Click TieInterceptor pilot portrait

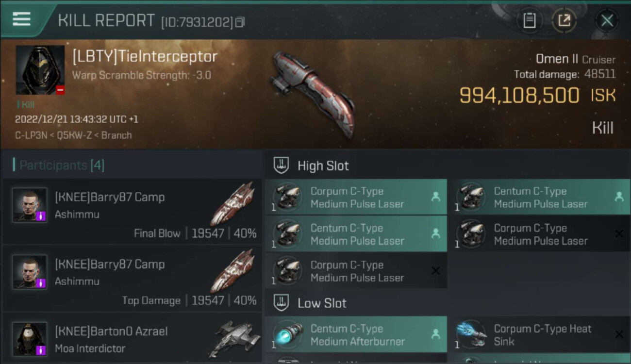coord(40,70)
